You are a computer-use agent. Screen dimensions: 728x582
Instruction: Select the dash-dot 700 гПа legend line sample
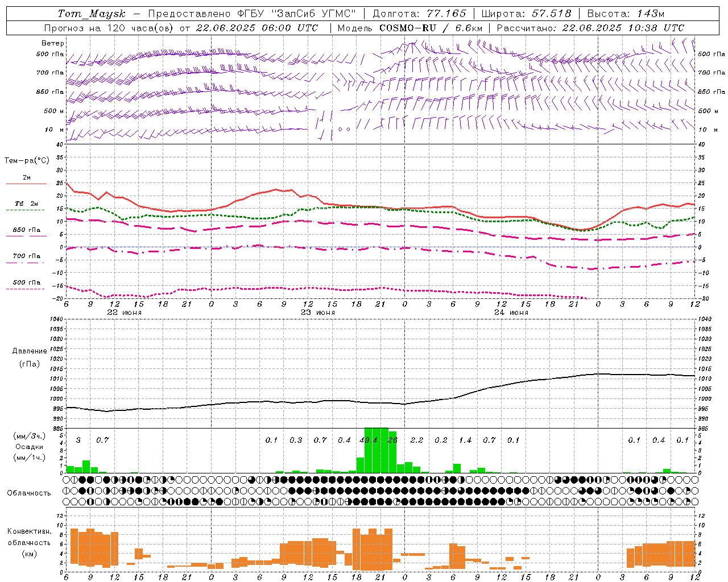pos(26,263)
